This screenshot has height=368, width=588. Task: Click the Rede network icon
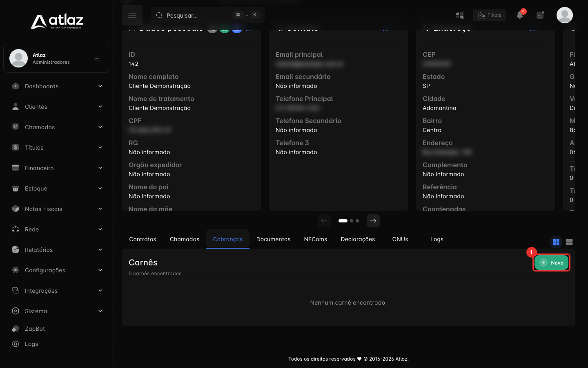[x=16, y=229]
